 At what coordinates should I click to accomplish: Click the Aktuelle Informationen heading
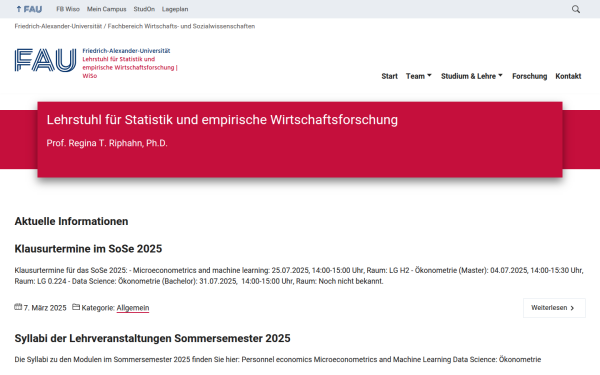[x=71, y=221]
